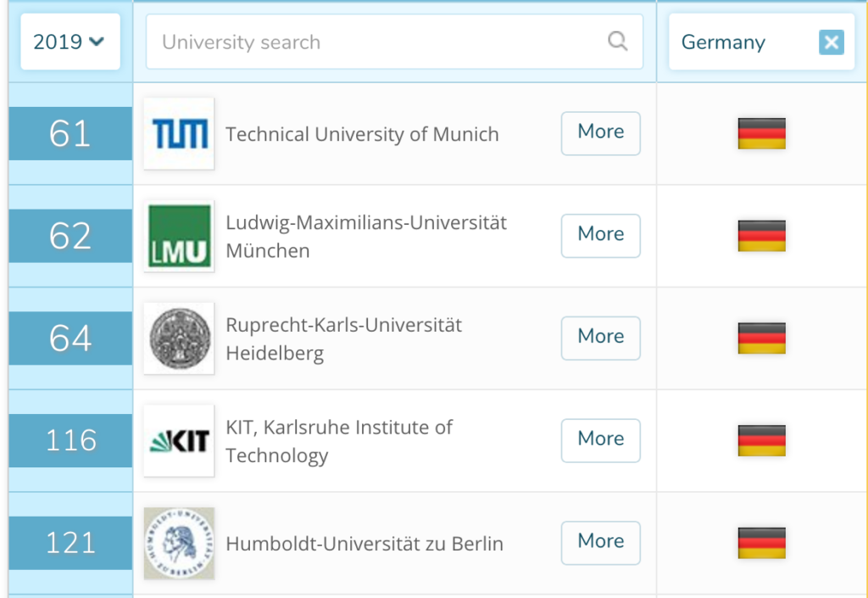Focus the University search field
Image resolution: width=868 pixels, height=598 pixels.
coord(395,42)
